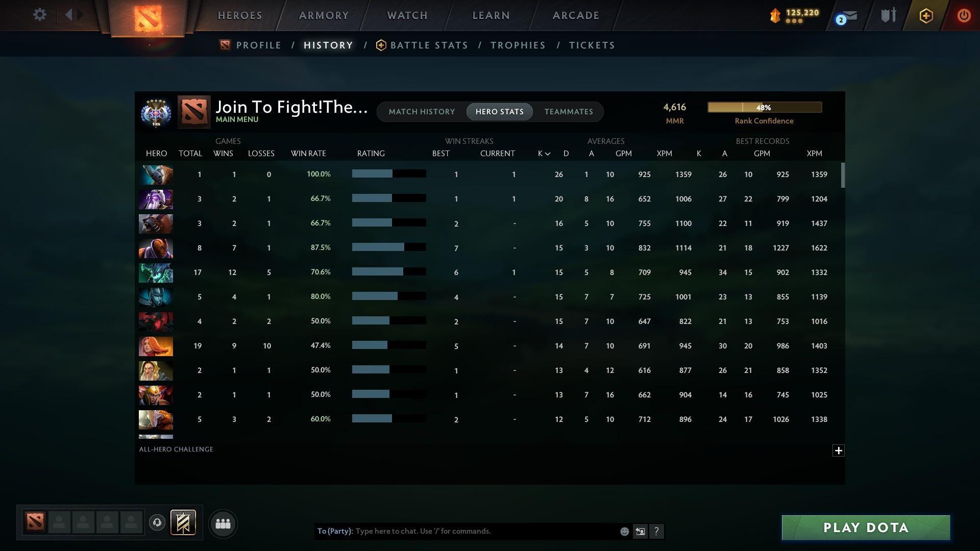980x551 pixels.
Task: Switch to the TEAMMATES tab
Action: (569, 111)
